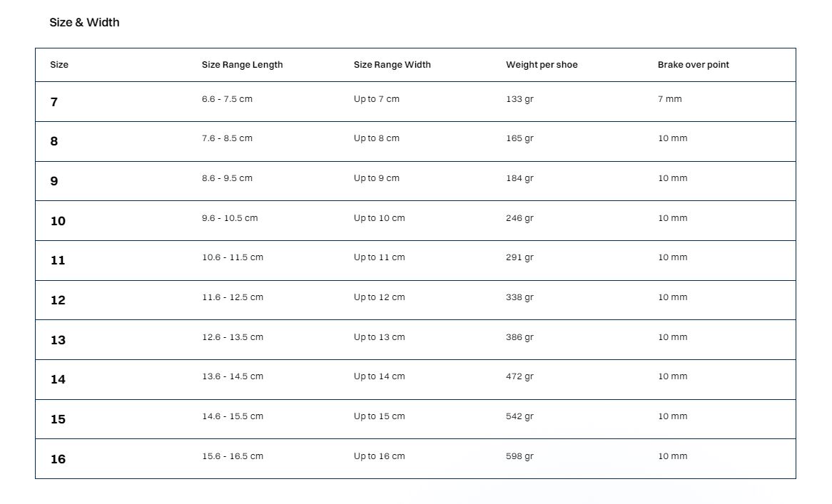Click the "7 mm" brake over value
The height and width of the screenshot is (504, 832).
(669, 99)
